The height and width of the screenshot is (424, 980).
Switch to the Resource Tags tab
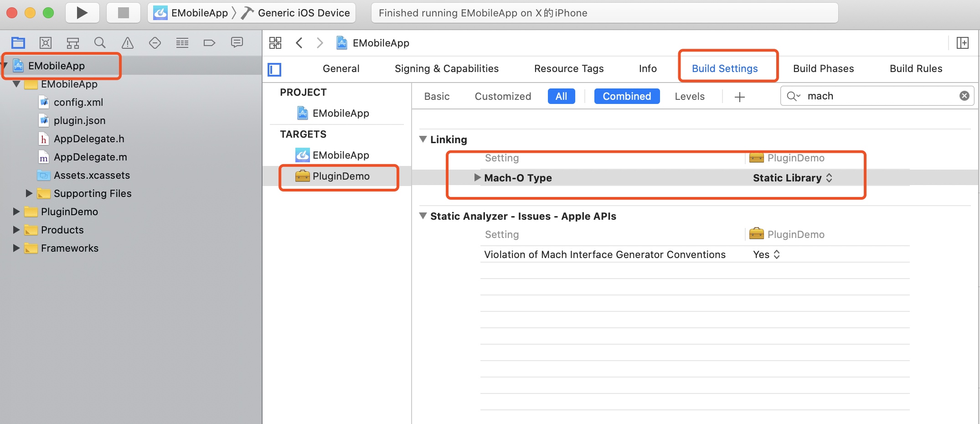[569, 68]
